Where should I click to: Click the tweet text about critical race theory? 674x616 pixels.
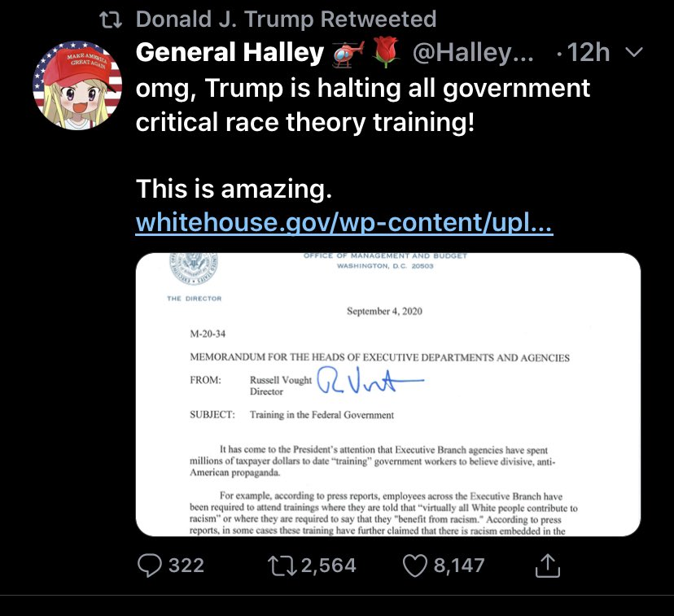pyautogui.click(x=363, y=104)
